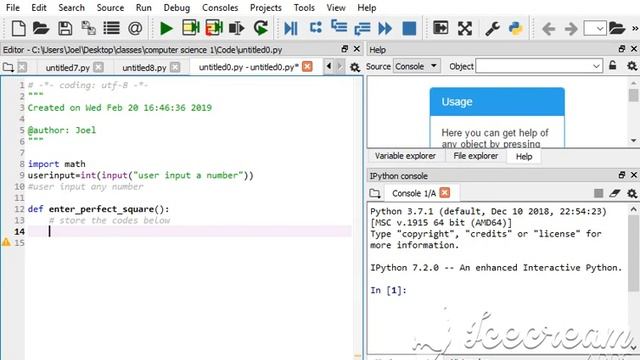
Task: Open the Debug menu
Action: (x=177, y=8)
